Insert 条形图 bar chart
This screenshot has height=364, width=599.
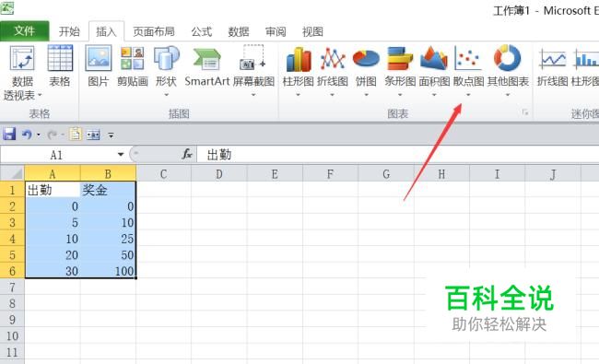coord(400,58)
